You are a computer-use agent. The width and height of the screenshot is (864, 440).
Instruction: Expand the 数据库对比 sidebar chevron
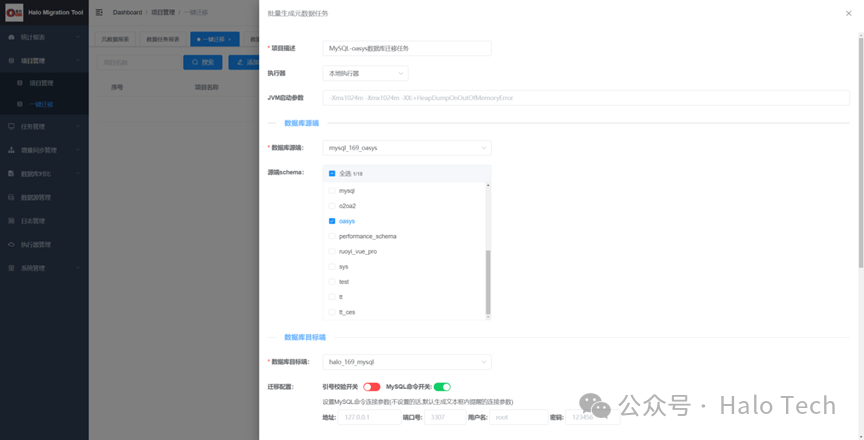click(78, 173)
